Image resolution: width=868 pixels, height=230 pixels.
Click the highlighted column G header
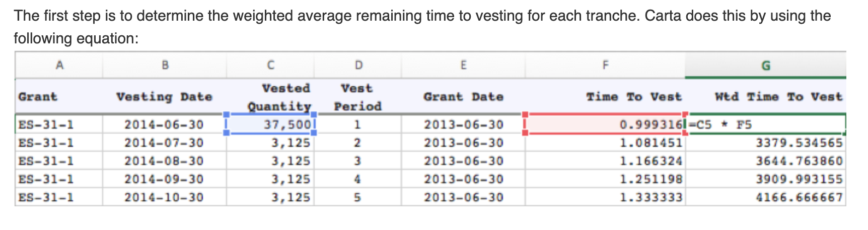click(765, 66)
